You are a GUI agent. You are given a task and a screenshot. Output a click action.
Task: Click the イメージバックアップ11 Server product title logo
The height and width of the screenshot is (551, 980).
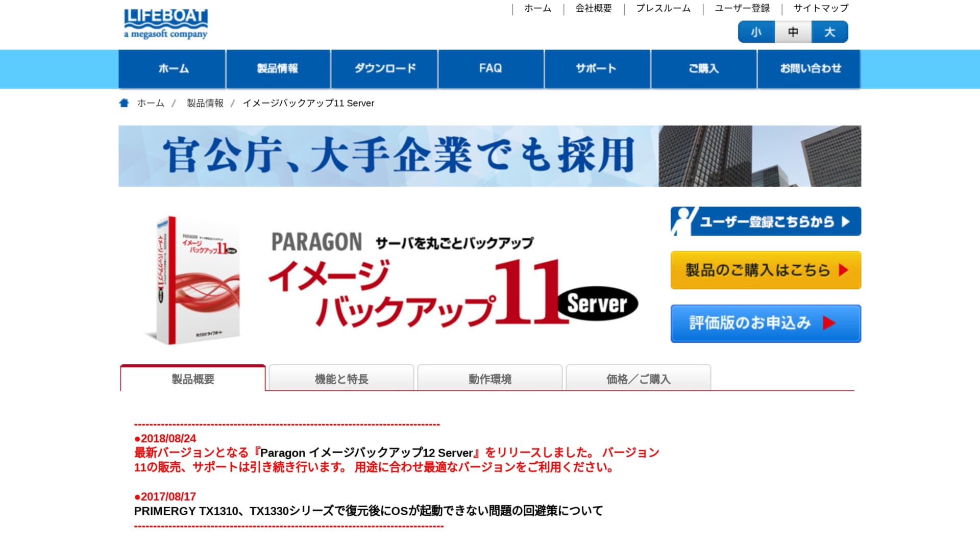(453, 280)
